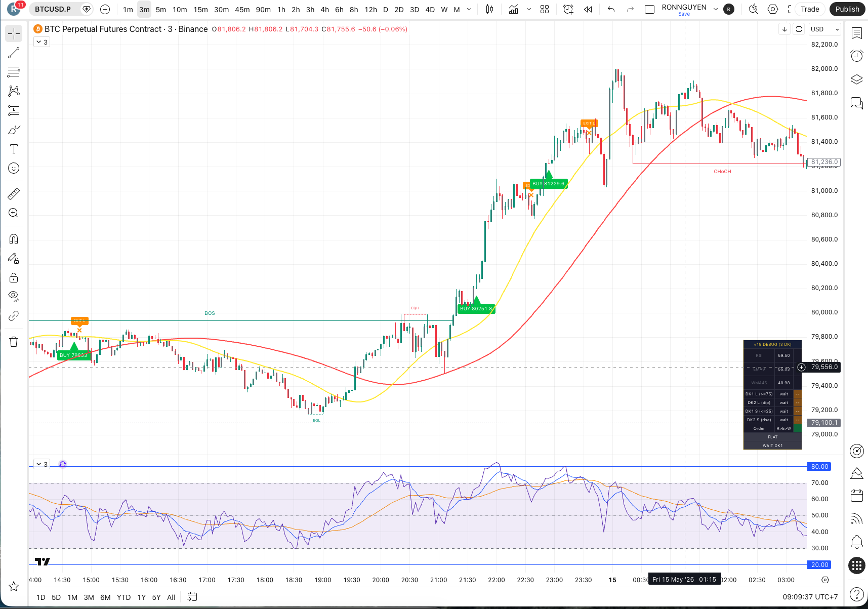This screenshot has width=868, height=609.
Task: Select the YTD date range
Action: (x=123, y=597)
